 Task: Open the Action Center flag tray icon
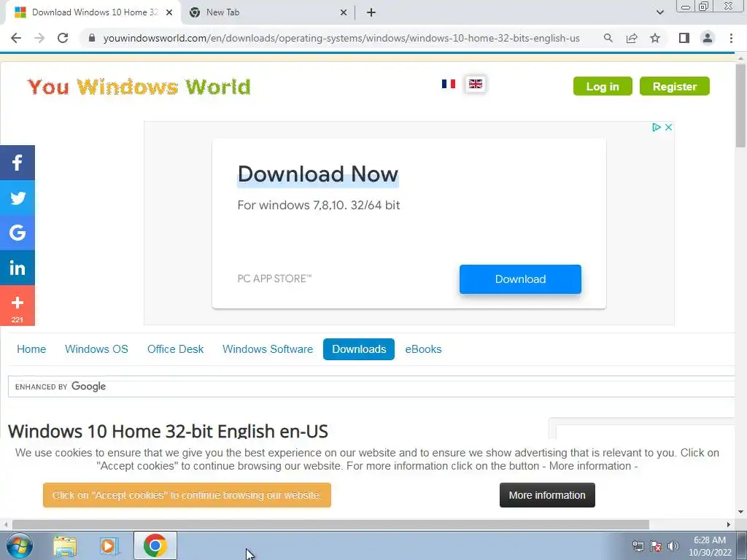[656, 546]
